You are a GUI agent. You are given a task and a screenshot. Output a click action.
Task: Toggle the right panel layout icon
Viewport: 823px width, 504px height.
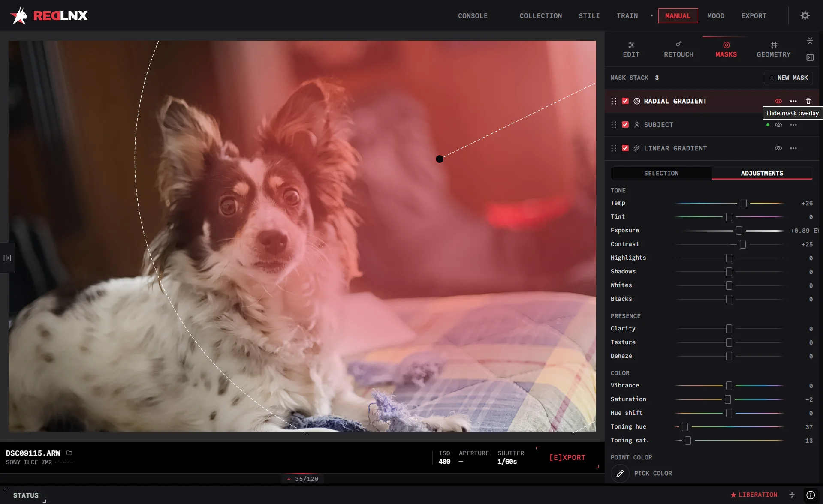click(810, 57)
